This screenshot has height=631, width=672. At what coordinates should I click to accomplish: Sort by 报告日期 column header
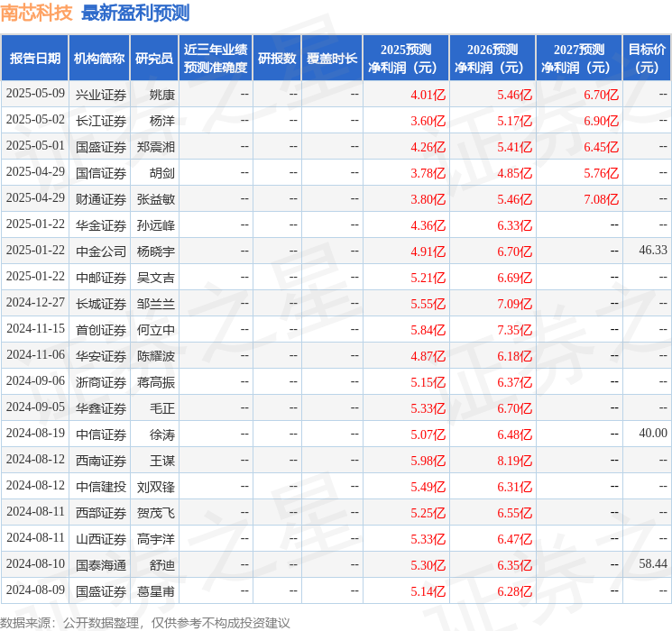(x=35, y=58)
